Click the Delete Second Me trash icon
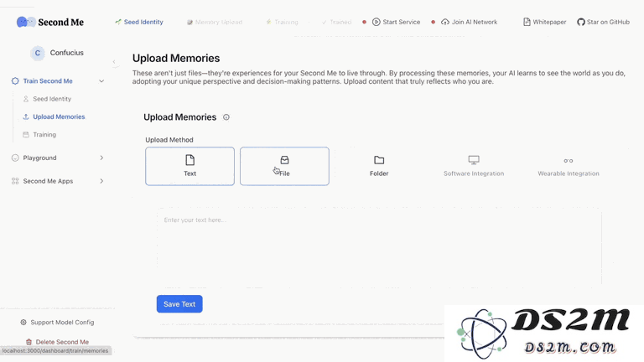Viewport: 644px width, 362px height. click(29, 342)
